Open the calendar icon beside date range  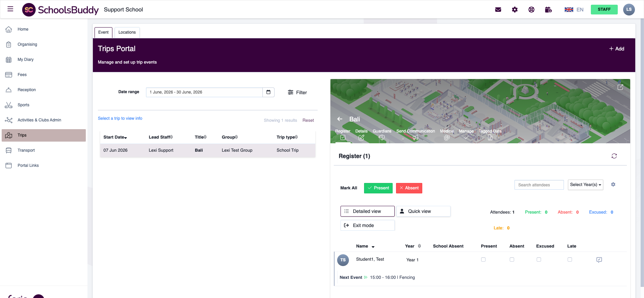pyautogui.click(x=268, y=92)
